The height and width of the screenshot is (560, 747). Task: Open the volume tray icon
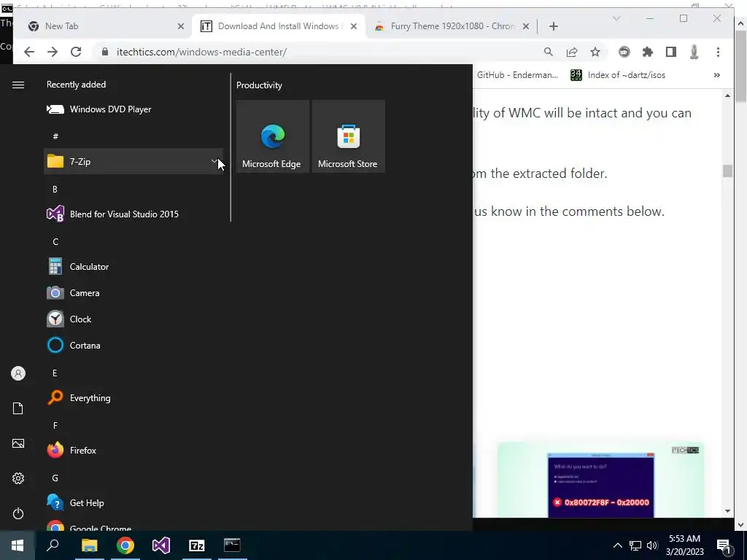[652, 545]
